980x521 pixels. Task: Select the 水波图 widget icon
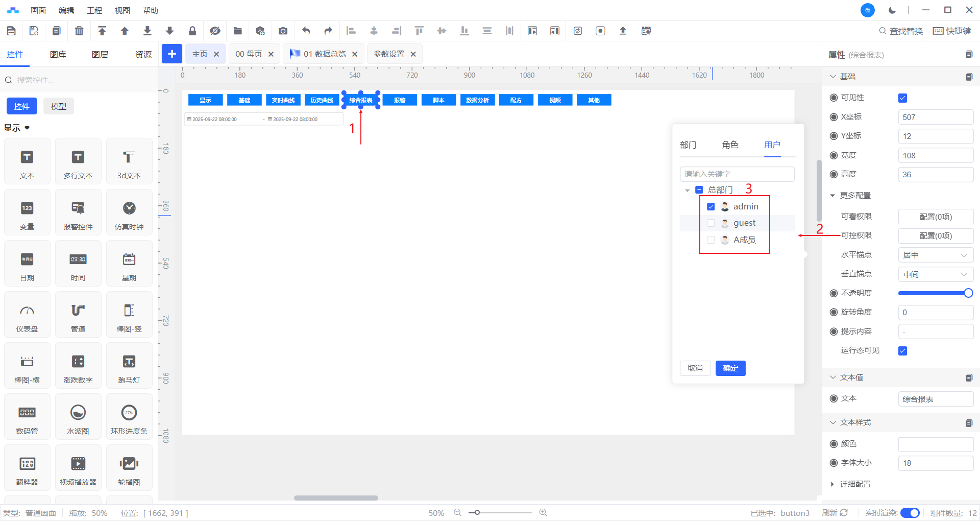78,417
